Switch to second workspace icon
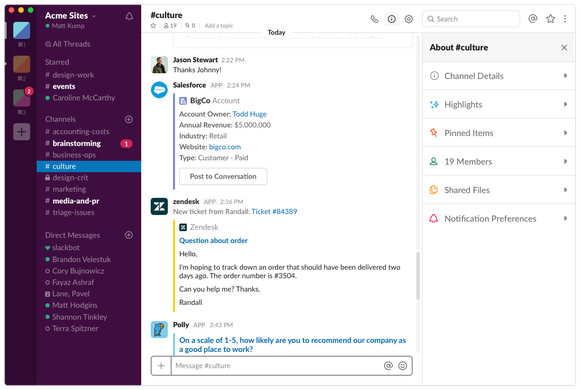This screenshot has height=390, width=580. (x=21, y=64)
